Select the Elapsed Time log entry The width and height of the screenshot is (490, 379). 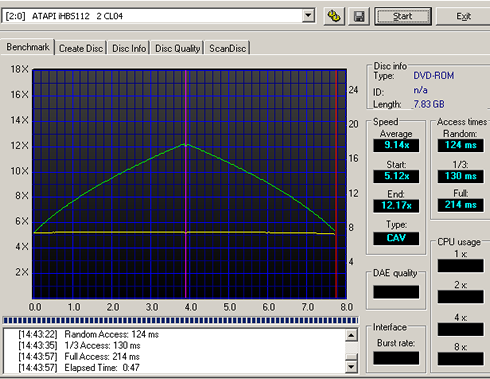pyautogui.click(x=79, y=368)
